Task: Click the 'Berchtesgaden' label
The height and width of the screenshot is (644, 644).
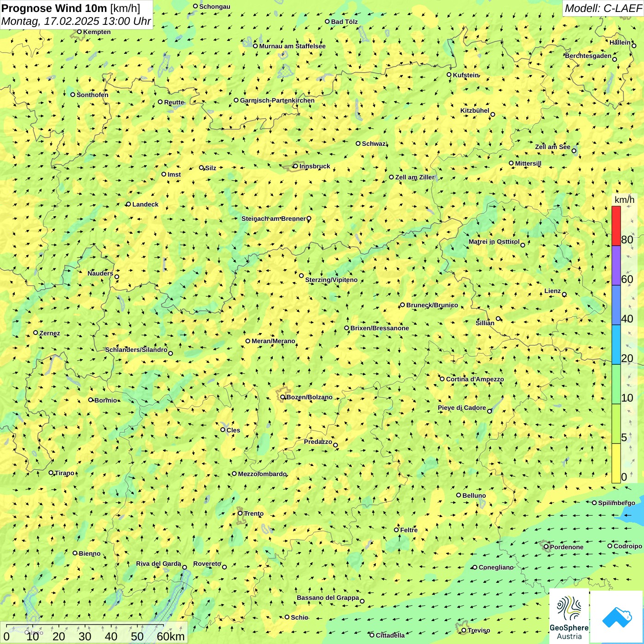Action: coord(588,56)
